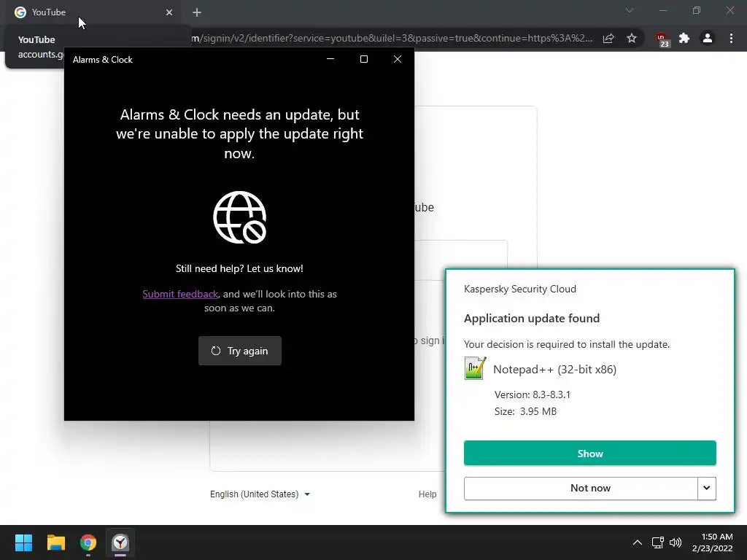Click Show in Kaspersky update popup
The image size is (747, 560).
coord(589,453)
